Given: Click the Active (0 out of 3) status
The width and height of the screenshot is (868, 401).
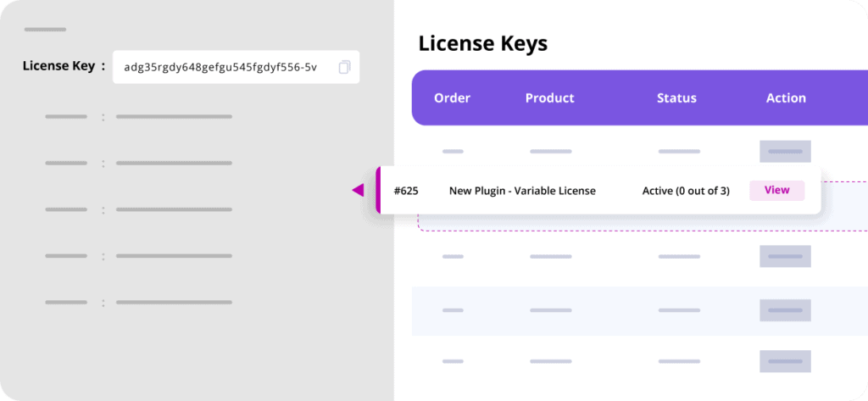Looking at the screenshot, I should click(686, 191).
